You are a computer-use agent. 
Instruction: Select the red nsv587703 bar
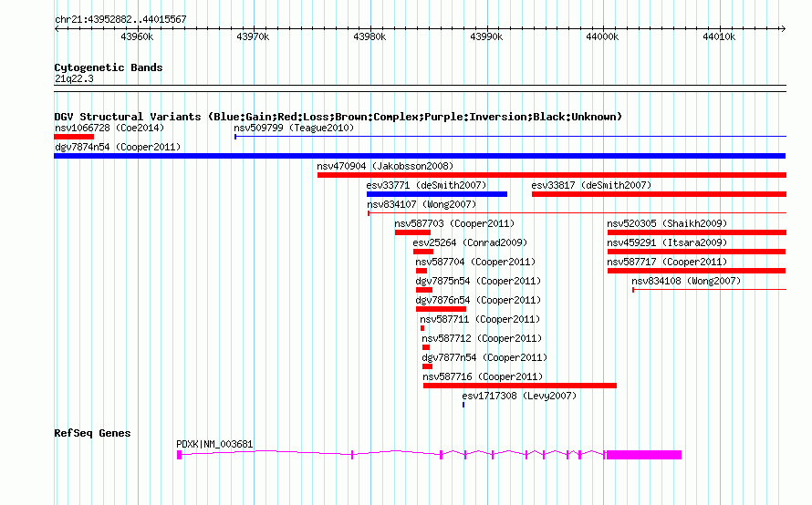point(412,232)
